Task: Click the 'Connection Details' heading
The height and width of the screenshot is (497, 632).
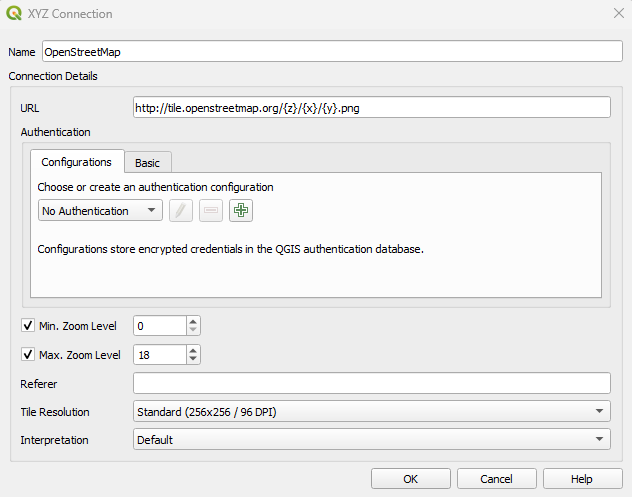Action: pos(53,76)
